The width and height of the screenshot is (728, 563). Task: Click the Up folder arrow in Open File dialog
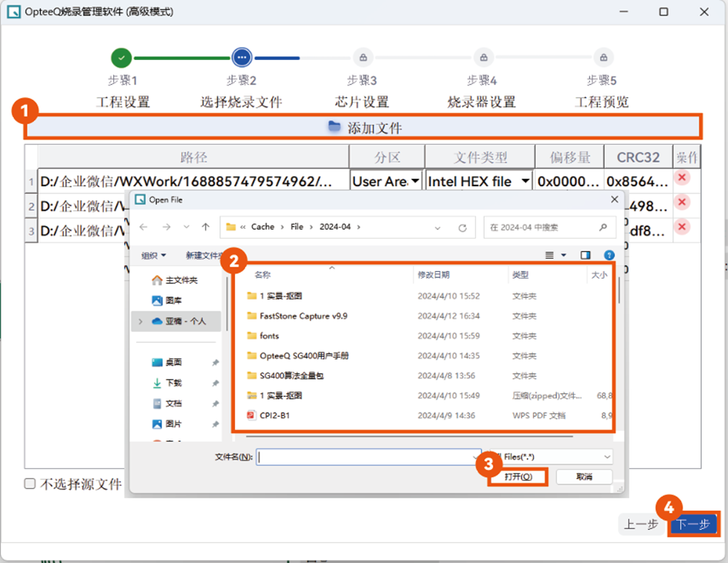[206, 227]
